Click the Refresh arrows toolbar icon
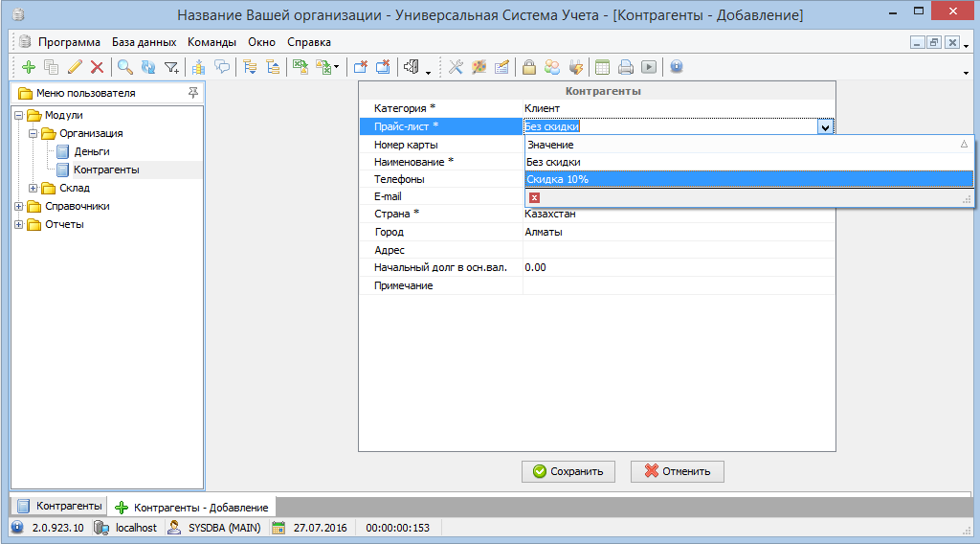The height and width of the screenshot is (544, 980). coord(148,67)
